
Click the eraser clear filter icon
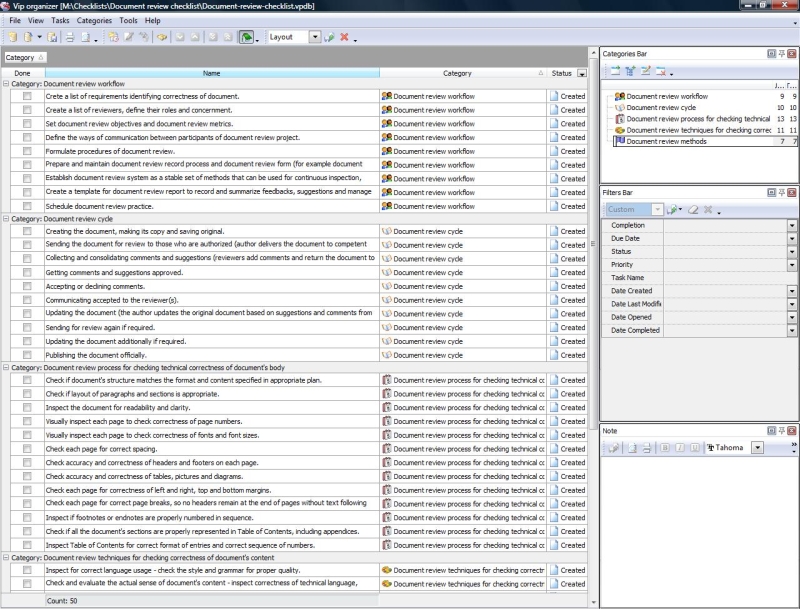[x=691, y=210]
